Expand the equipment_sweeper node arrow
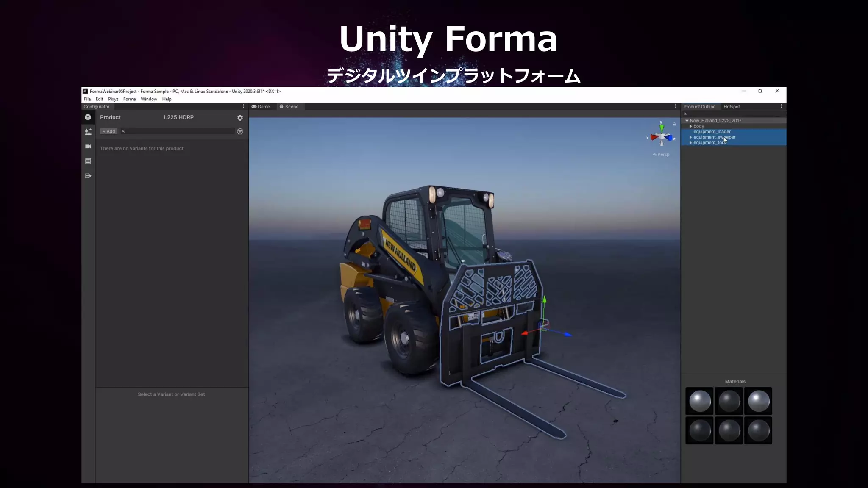 tap(690, 137)
